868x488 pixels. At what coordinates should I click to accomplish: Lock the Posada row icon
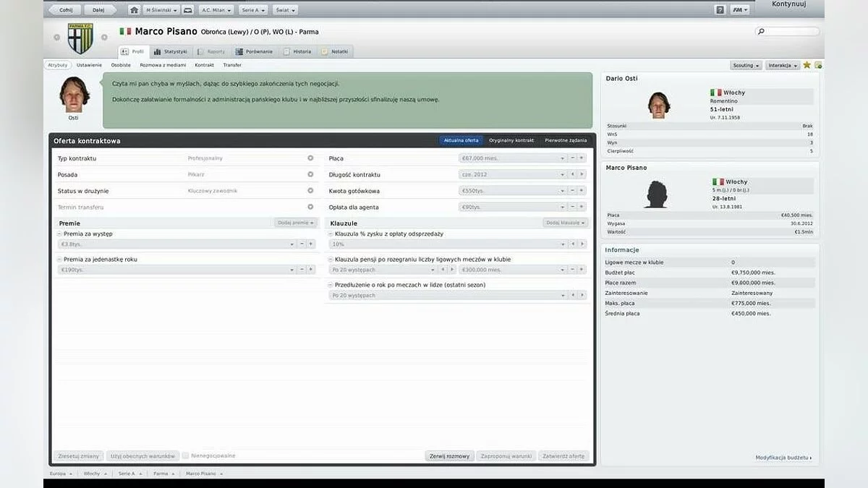tap(310, 174)
